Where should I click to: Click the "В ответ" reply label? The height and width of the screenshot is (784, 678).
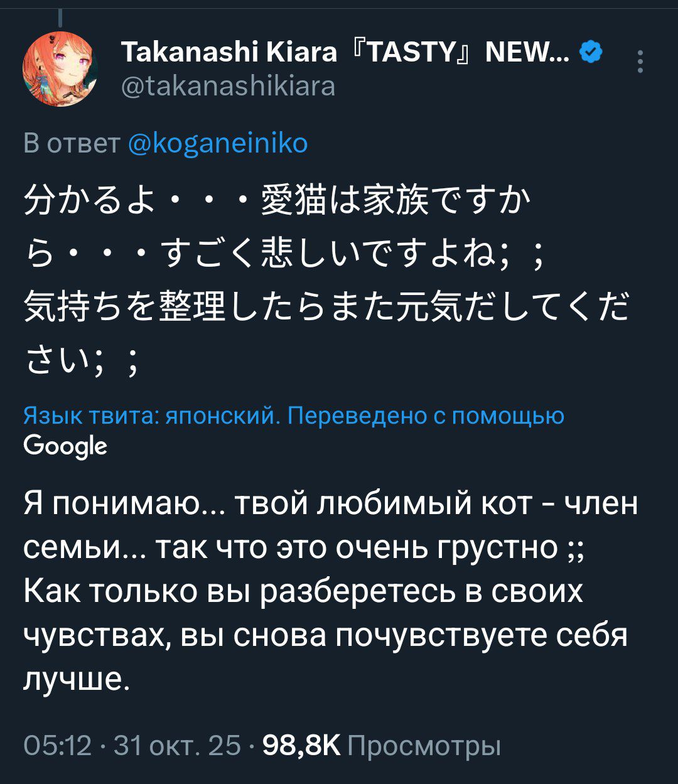(71, 143)
